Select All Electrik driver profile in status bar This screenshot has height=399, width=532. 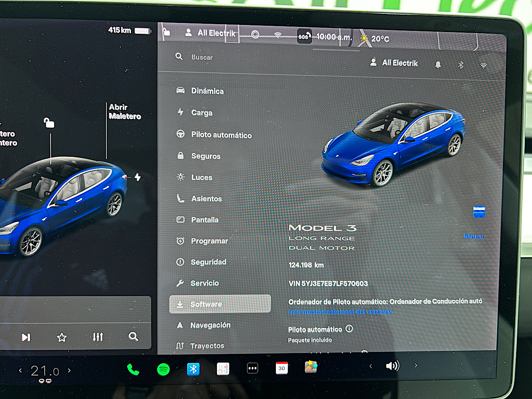pos(210,33)
